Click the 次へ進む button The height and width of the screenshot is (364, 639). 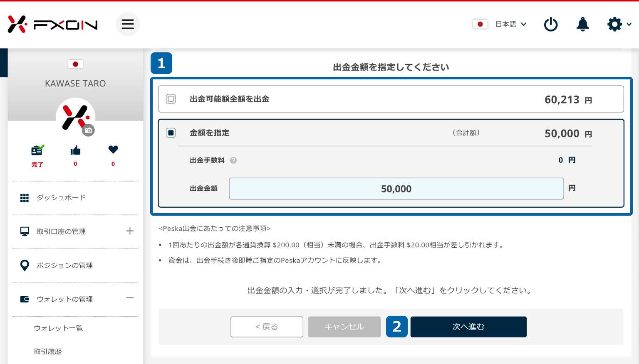coord(468,327)
